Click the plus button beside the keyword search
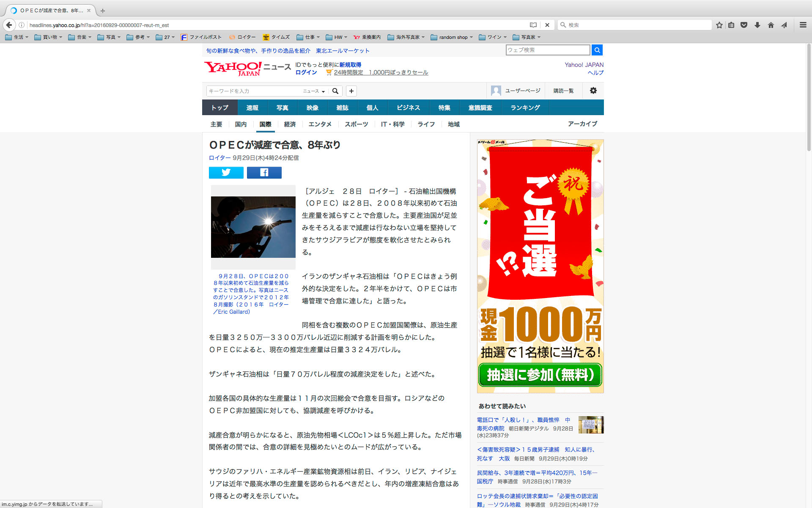 pos(351,91)
